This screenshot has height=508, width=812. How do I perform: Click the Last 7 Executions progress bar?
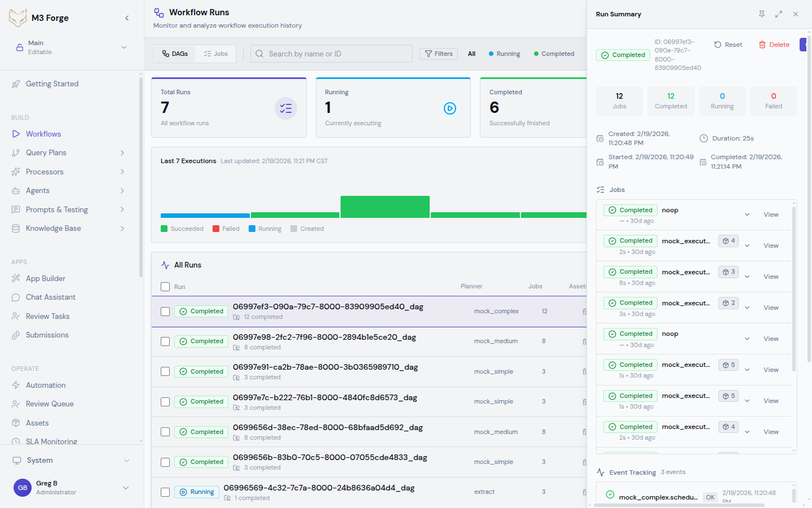tap(385, 207)
